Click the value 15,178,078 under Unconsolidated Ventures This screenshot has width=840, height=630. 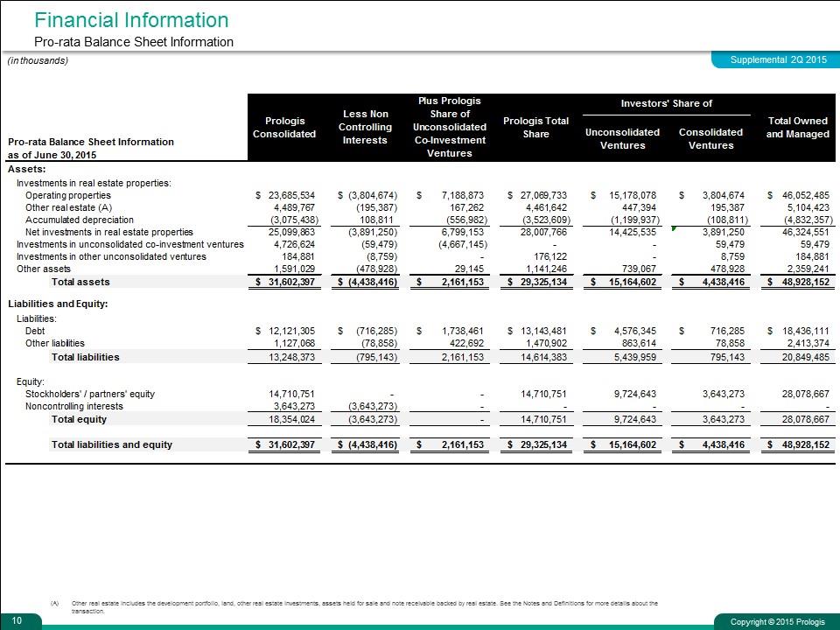pos(632,195)
